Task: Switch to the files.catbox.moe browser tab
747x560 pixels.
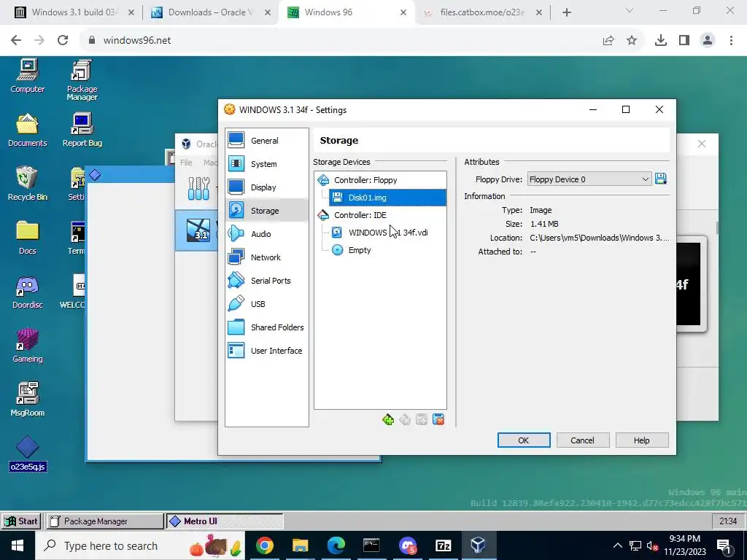Action: [481, 12]
